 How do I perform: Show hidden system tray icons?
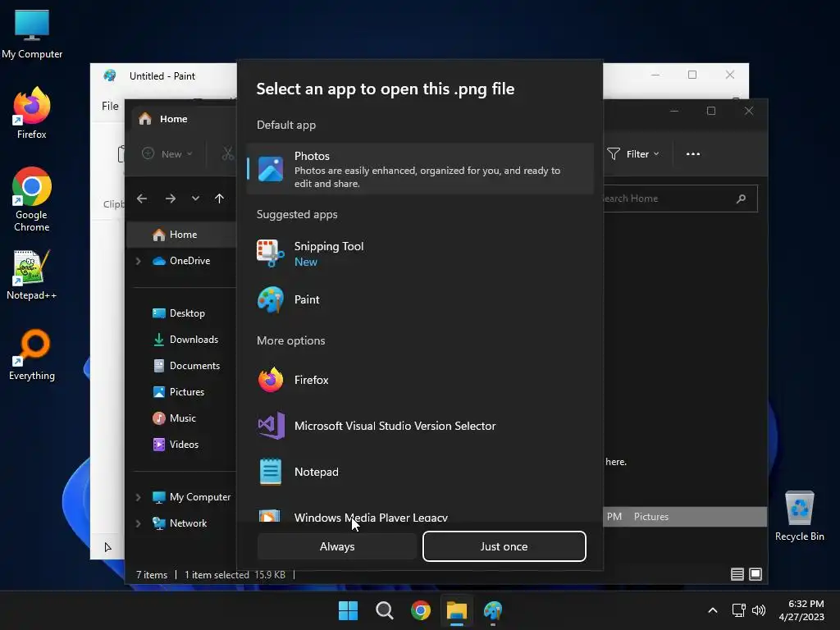point(713,610)
